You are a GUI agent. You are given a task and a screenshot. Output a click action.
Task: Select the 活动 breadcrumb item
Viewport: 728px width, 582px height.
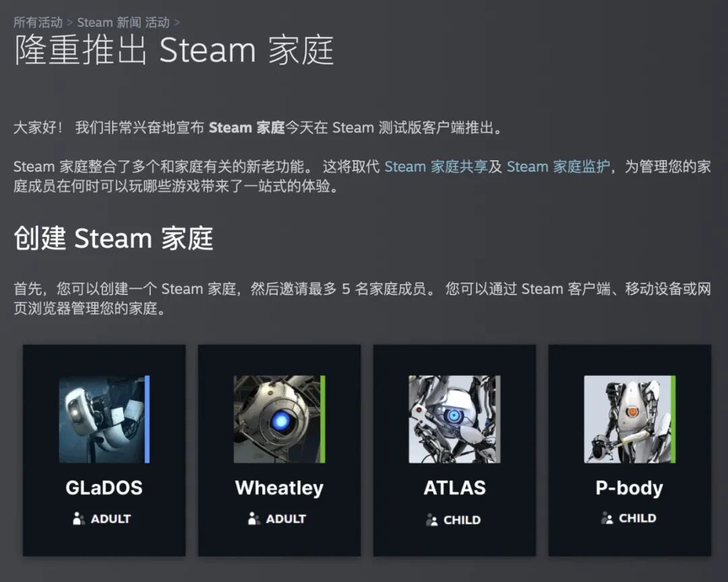pos(157,22)
